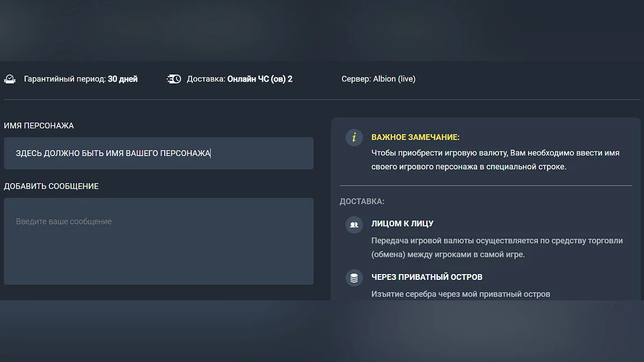Click the paragraph starting Передача игровой валюты
Viewport: 644px width, 362px height.
(497, 247)
